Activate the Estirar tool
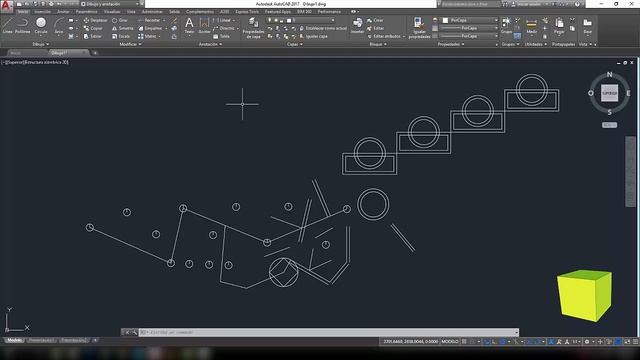This screenshot has width=640, height=360. tap(93, 36)
